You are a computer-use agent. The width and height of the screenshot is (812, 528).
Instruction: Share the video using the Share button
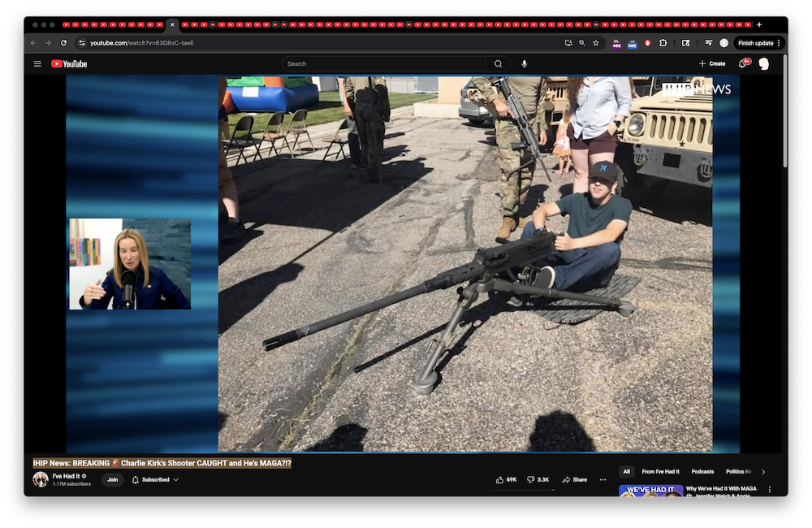tap(574, 479)
